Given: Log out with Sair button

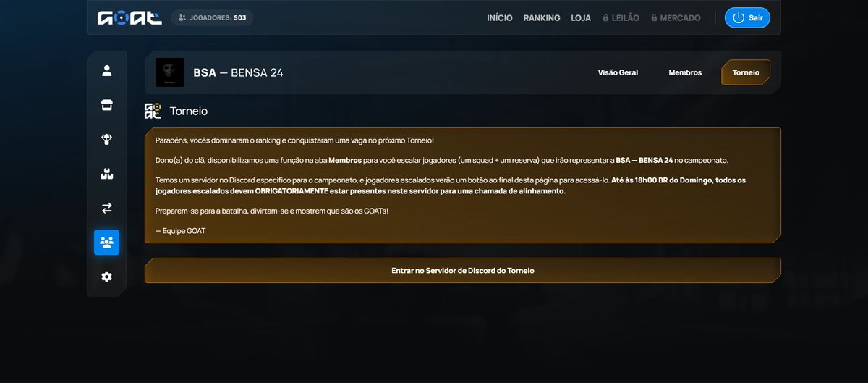Looking at the screenshot, I should tap(747, 17).
